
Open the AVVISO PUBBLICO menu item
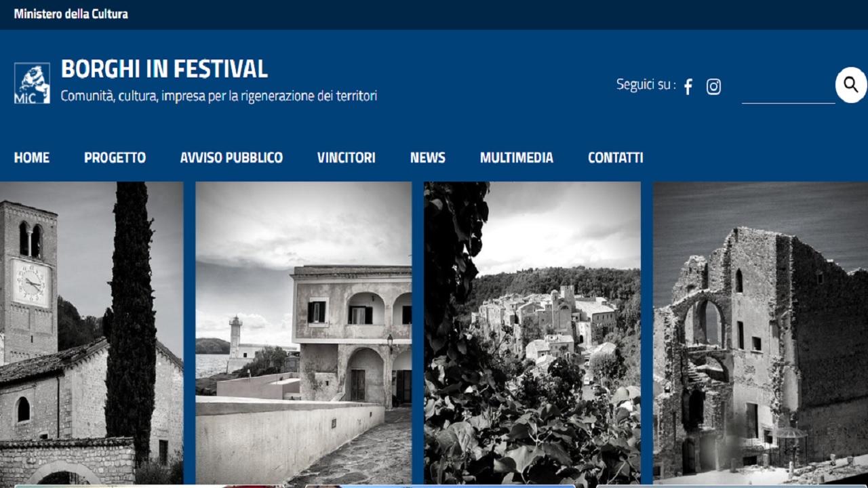coord(231,158)
